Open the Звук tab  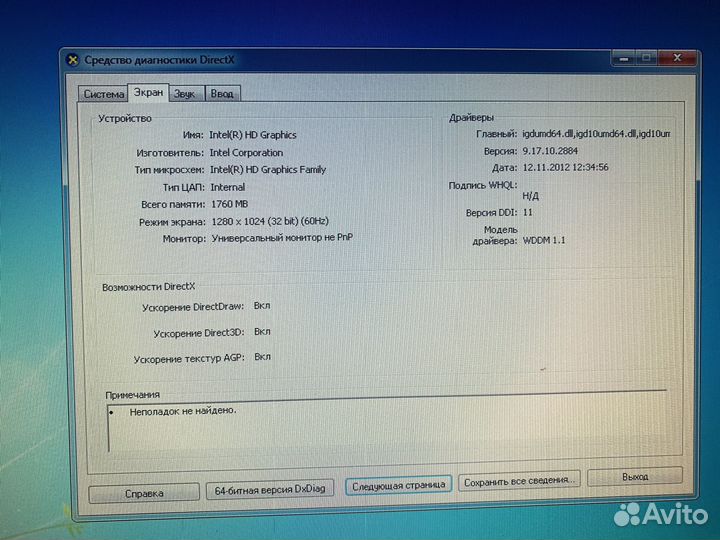pos(185,94)
